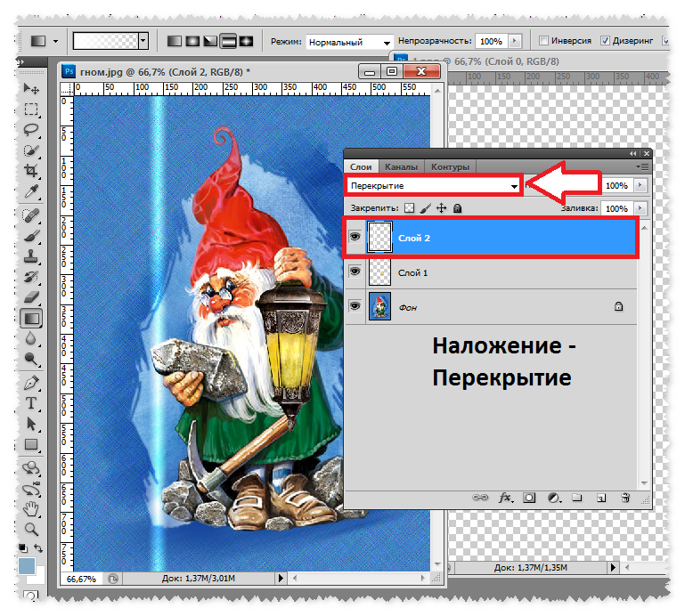Select the 3D Rotate tool
This screenshot has height=616, width=685.
(x=31, y=468)
